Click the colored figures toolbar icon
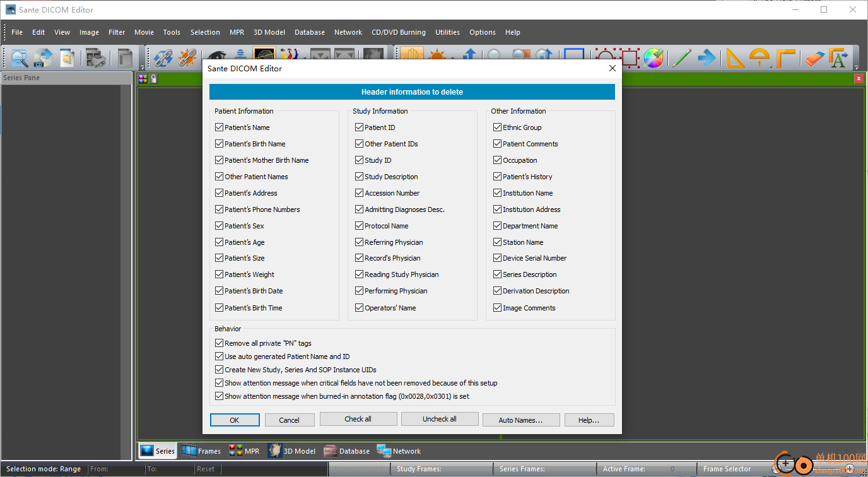Screen dimensions: 868x477 coord(290,54)
